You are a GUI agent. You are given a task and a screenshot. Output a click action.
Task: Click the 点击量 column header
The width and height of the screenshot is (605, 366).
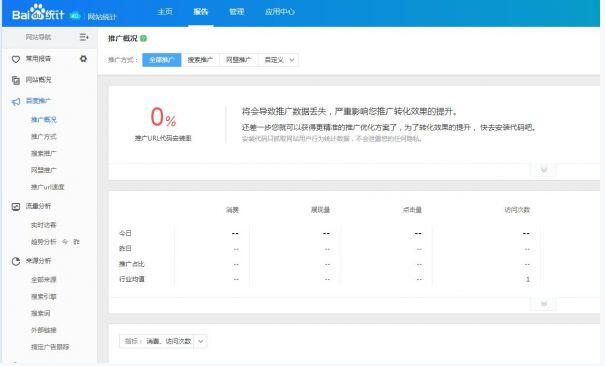[x=412, y=210]
